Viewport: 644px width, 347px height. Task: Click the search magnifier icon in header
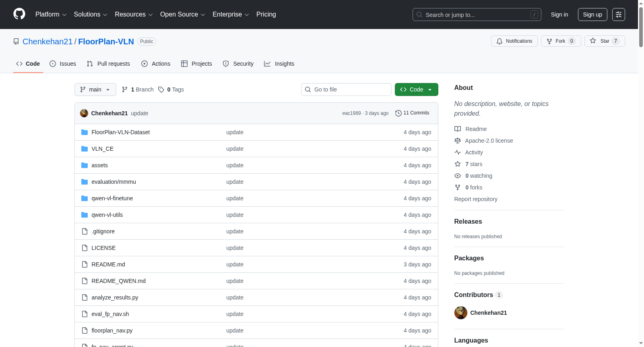(x=419, y=15)
